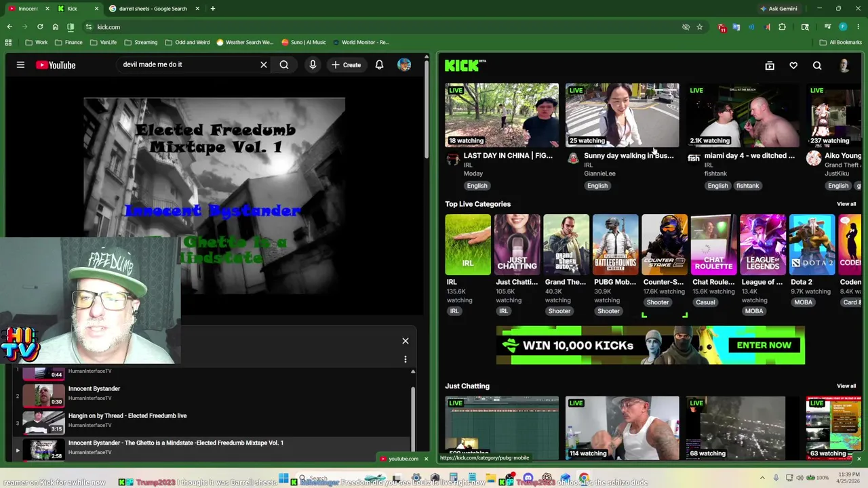Open Dota 2 category card
This screenshot has height=488, width=868.
click(812, 245)
